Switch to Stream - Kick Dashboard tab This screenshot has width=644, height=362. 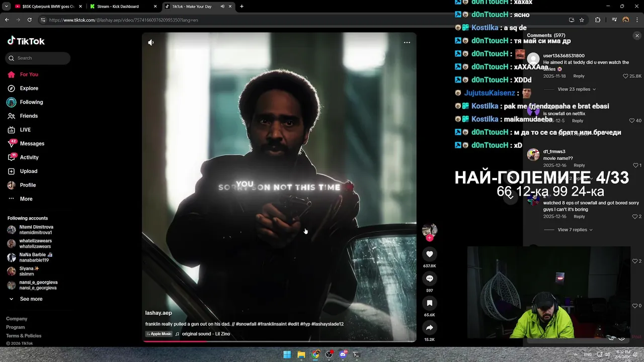point(123,7)
